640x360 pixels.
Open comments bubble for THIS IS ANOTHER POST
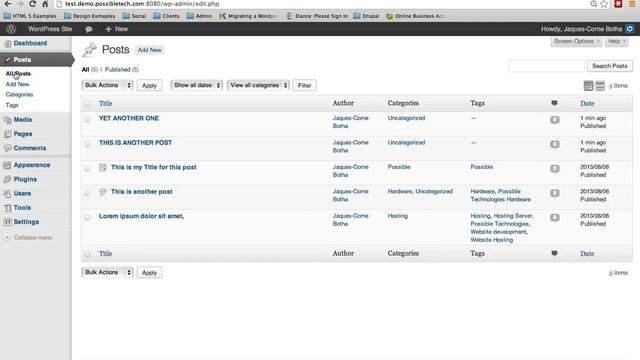coord(554,144)
